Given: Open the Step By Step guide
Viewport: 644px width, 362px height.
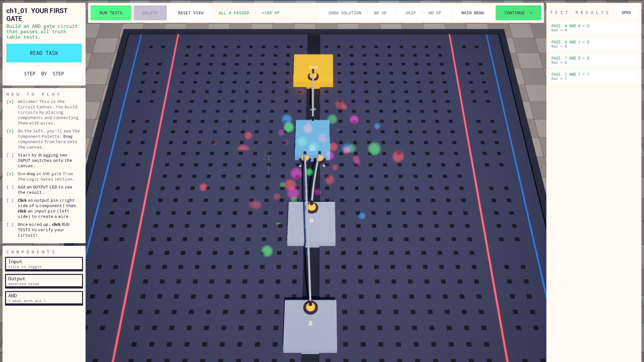Looking at the screenshot, I should 44,74.
